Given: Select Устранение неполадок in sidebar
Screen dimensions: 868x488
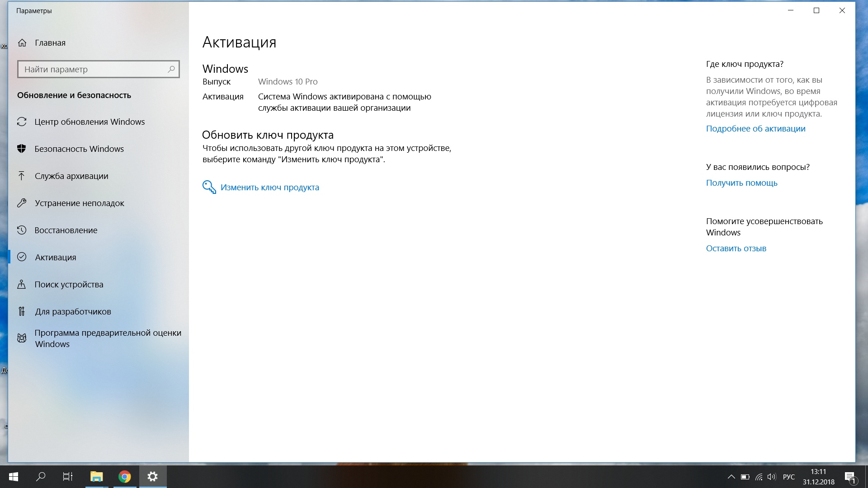Looking at the screenshot, I should (x=80, y=203).
